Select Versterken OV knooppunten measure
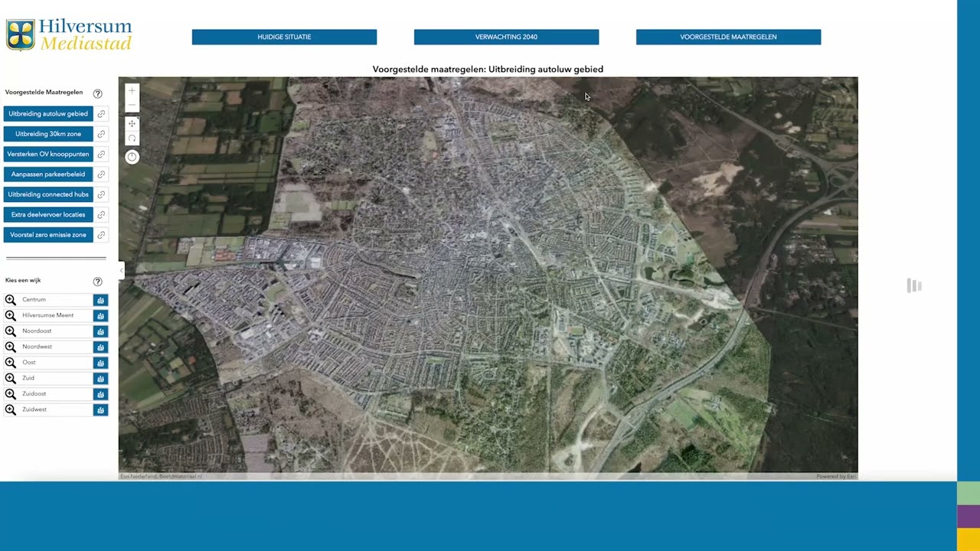 48,154
